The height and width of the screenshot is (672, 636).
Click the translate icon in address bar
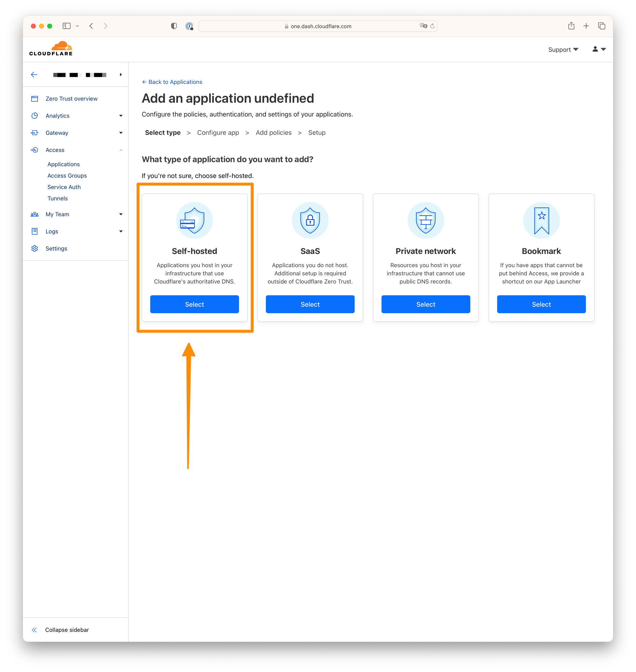(423, 26)
